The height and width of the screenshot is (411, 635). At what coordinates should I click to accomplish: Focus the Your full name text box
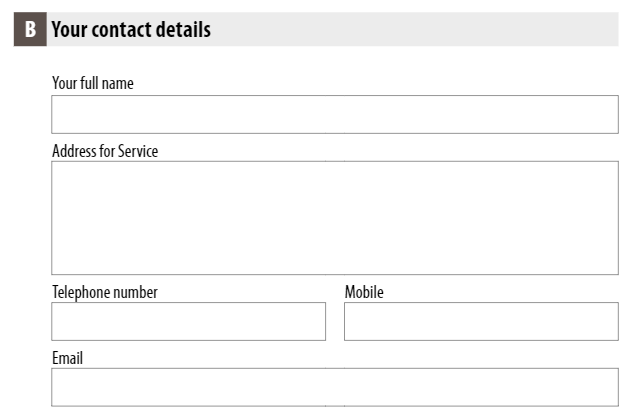(335, 114)
